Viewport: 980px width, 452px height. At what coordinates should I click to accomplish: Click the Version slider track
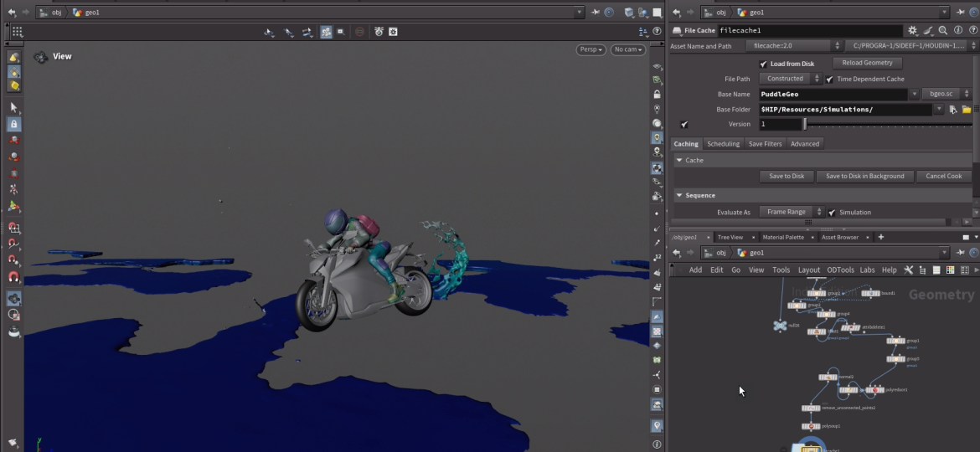point(888,125)
